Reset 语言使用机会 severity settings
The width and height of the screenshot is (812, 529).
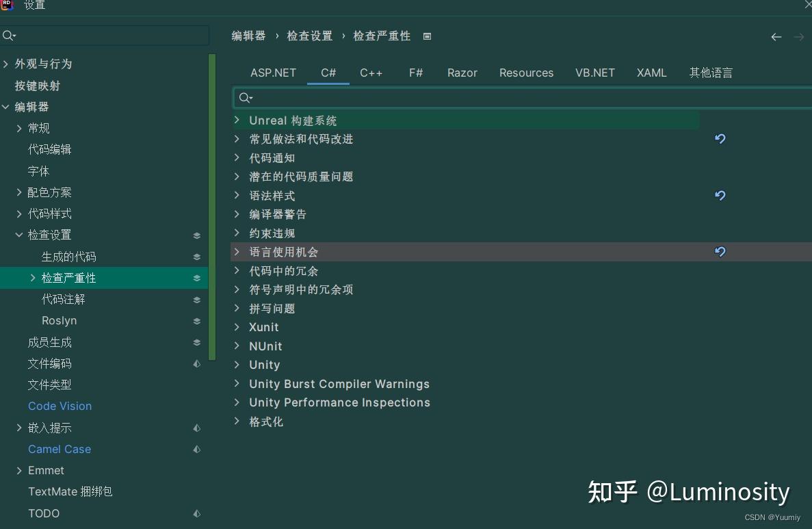point(720,252)
